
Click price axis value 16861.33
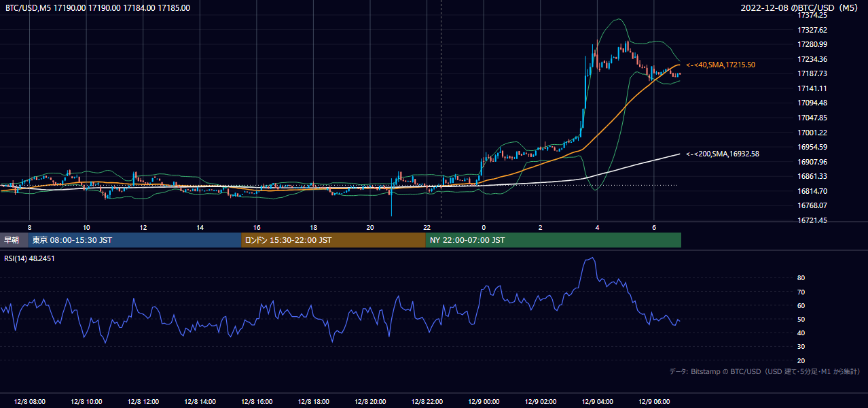812,176
